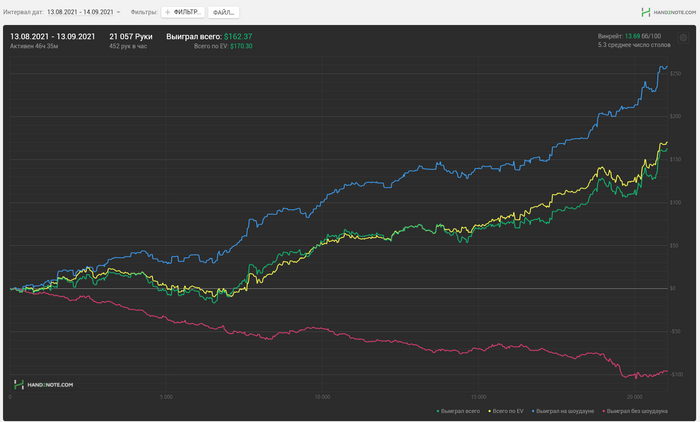Open the ФАЙЛ... button
Image resolution: width=700 pixels, height=422 pixels.
[223, 12]
